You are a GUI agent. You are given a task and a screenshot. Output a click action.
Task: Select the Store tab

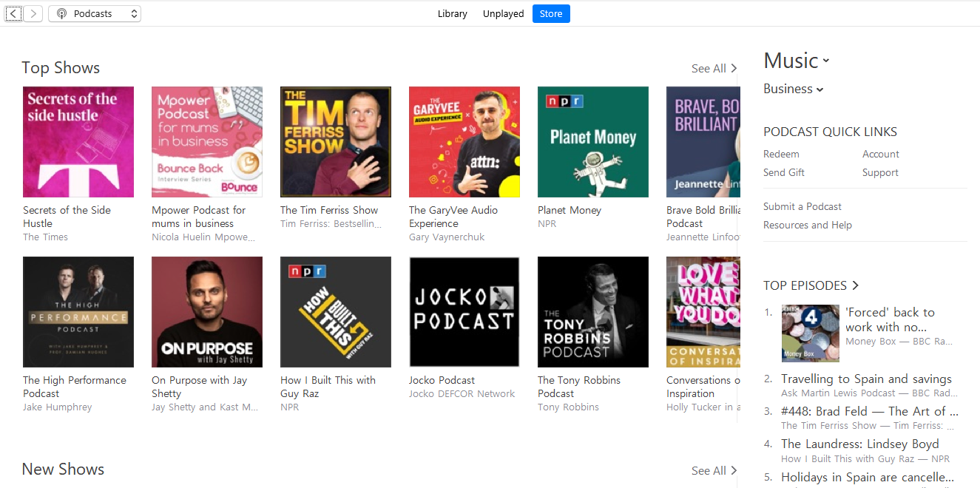551,13
